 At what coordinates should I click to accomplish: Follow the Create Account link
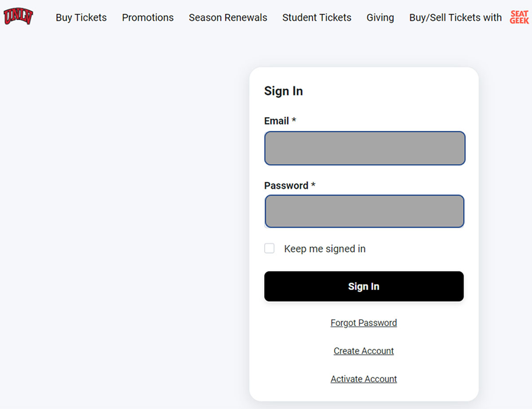364,351
